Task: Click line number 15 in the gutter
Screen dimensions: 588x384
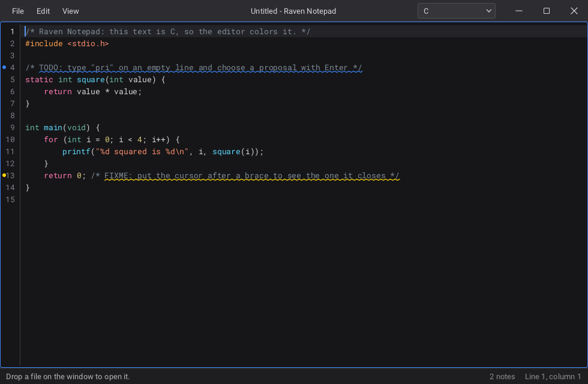Action: point(10,199)
